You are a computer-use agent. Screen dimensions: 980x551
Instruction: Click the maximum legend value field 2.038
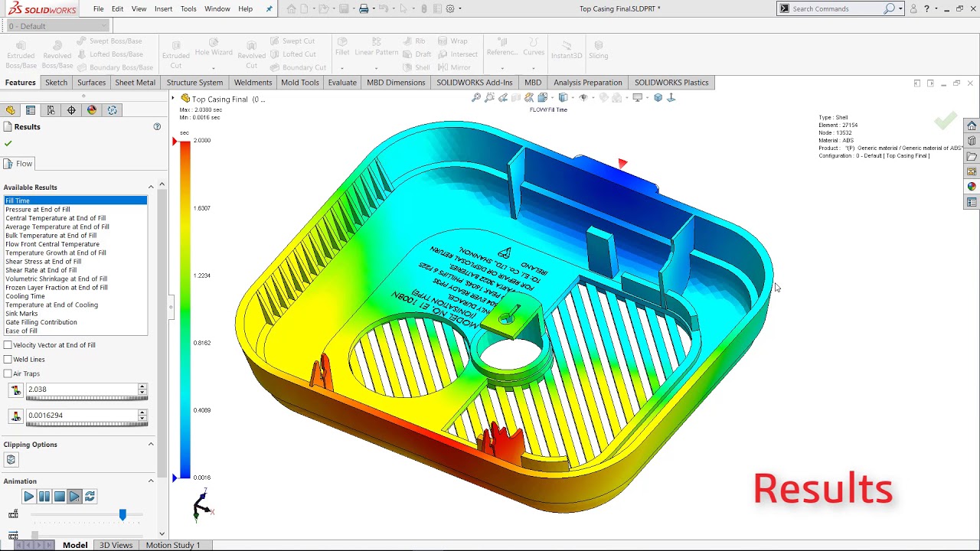coord(82,390)
